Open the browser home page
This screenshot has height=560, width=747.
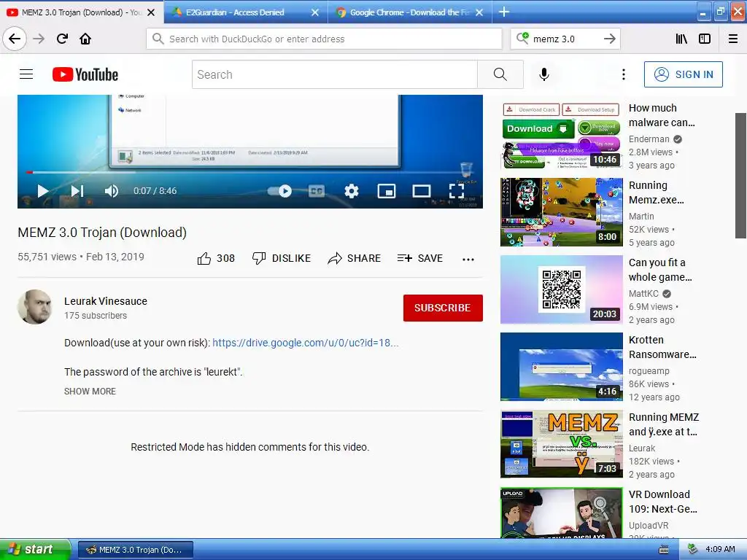pos(85,39)
